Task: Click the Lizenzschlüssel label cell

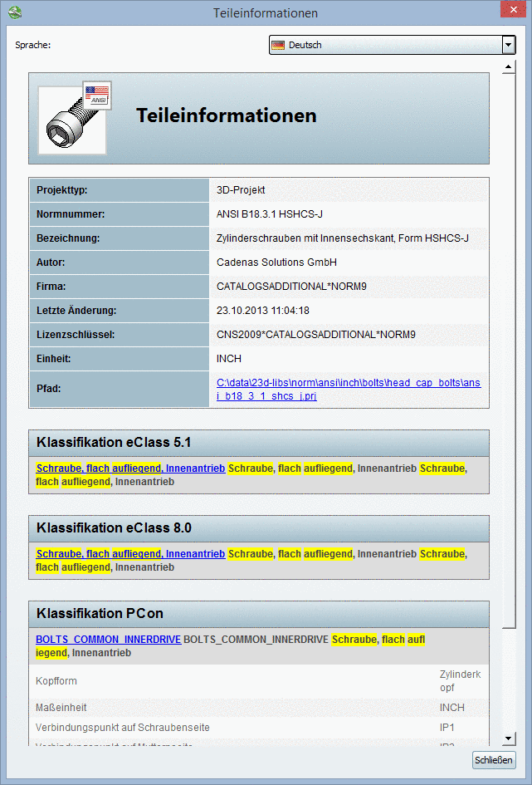Action: tap(119, 335)
